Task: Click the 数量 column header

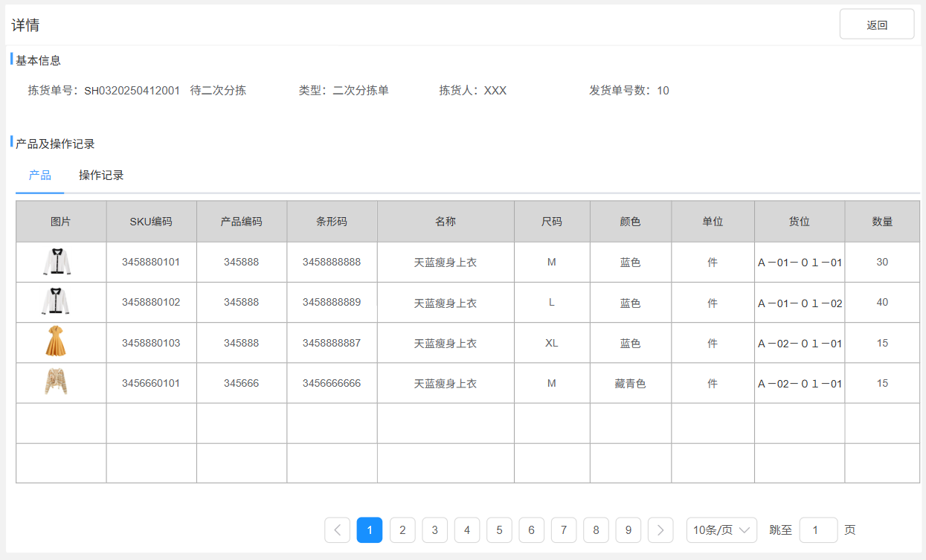Action: [x=882, y=222]
